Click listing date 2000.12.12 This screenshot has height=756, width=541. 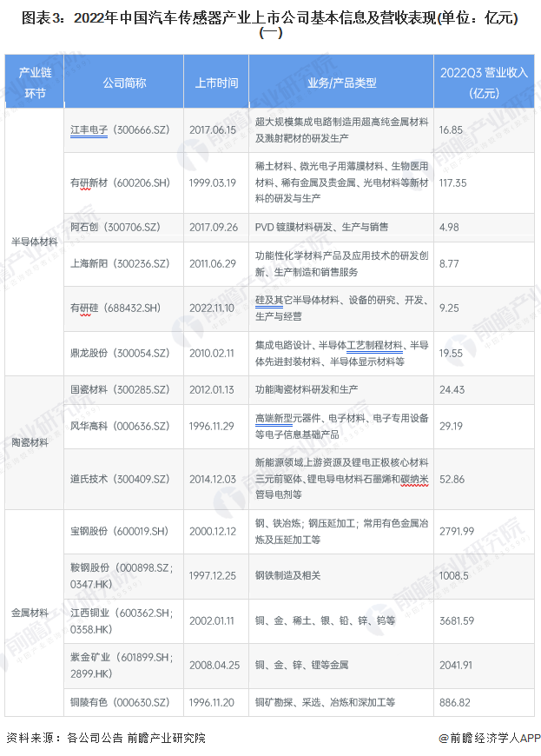point(213,531)
